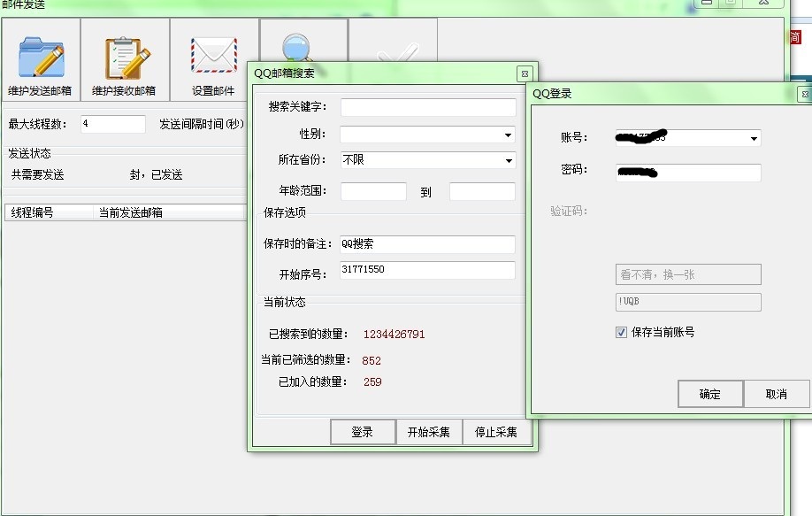812x516 pixels.
Task: Click the 停止采集 button
Action: 496,432
